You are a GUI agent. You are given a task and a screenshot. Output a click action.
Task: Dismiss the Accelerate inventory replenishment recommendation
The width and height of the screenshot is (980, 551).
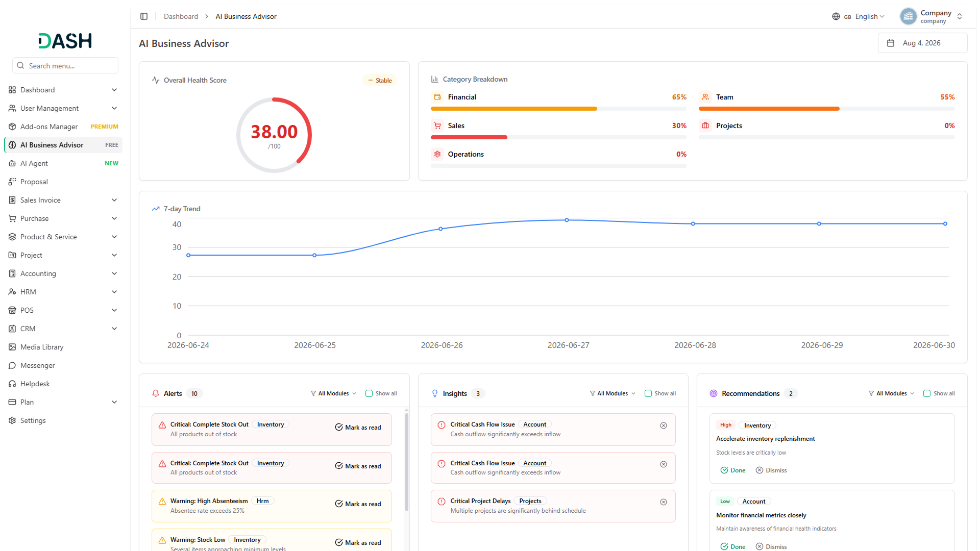771,470
